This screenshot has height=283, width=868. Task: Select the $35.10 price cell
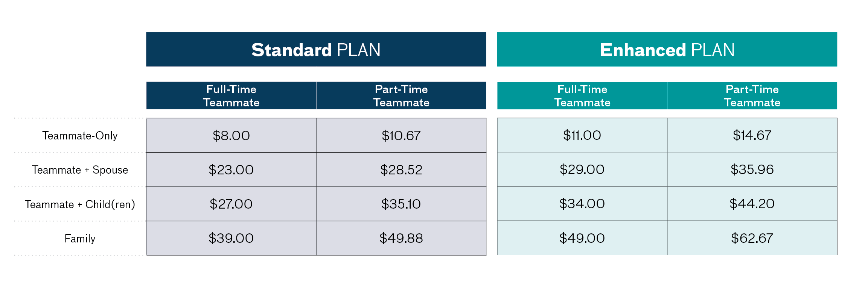pyautogui.click(x=401, y=204)
